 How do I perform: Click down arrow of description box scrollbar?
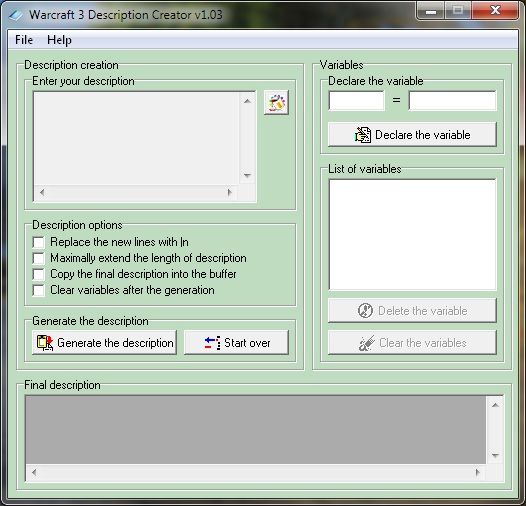pos(248,175)
